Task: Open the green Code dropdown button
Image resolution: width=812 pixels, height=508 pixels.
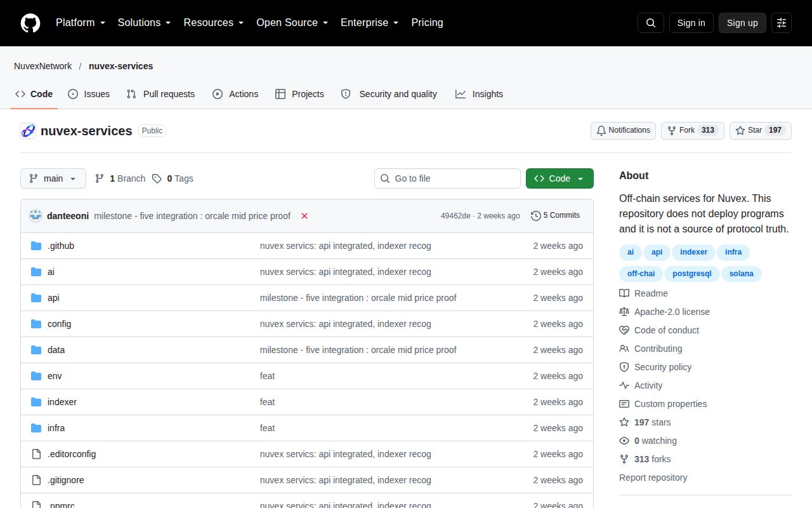Action: coord(560,178)
